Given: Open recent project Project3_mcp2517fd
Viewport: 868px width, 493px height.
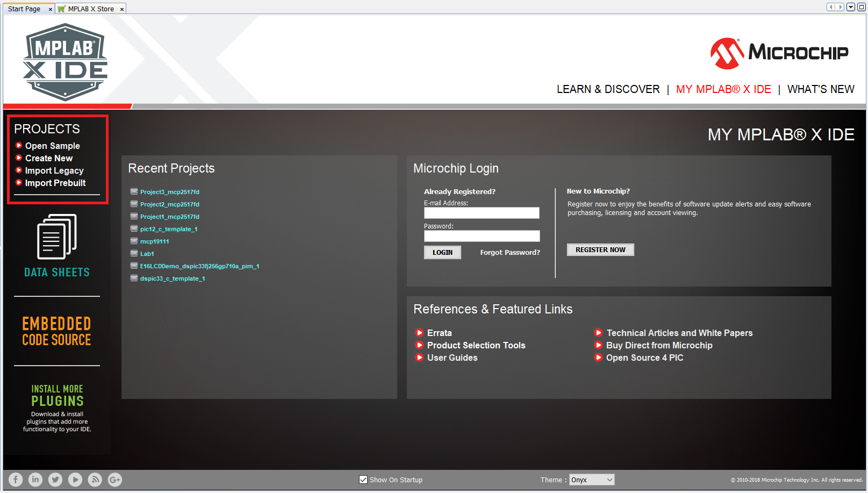Looking at the screenshot, I should (169, 192).
